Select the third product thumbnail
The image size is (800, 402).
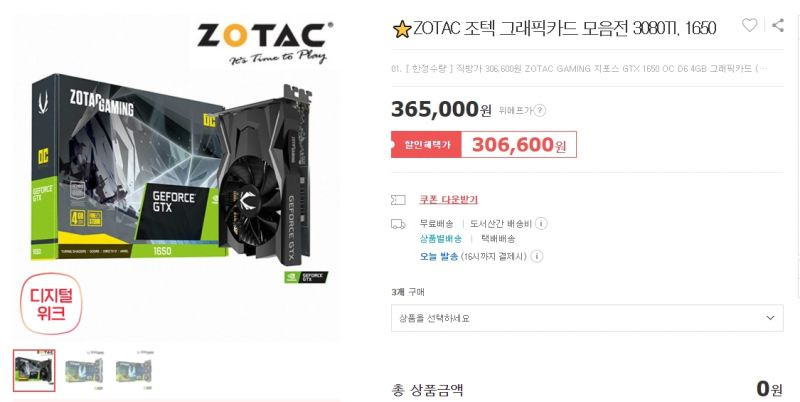(x=134, y=370)
